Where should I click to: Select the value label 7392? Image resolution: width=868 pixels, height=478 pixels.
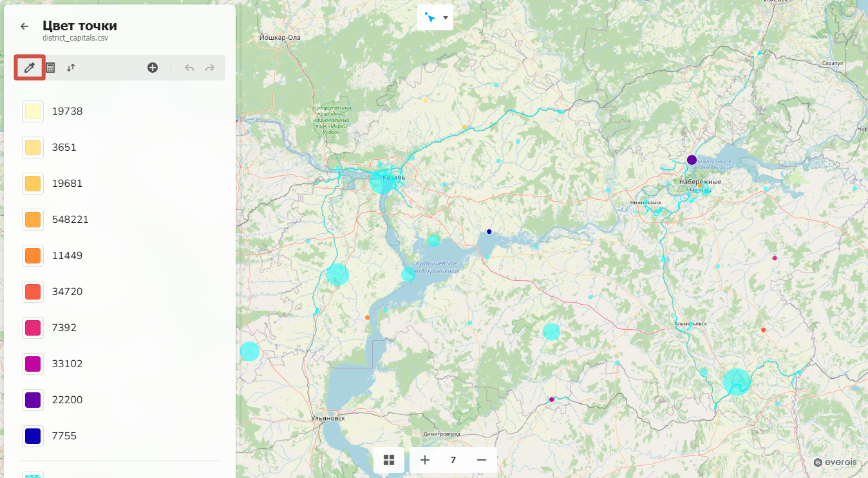pos(64,328)
